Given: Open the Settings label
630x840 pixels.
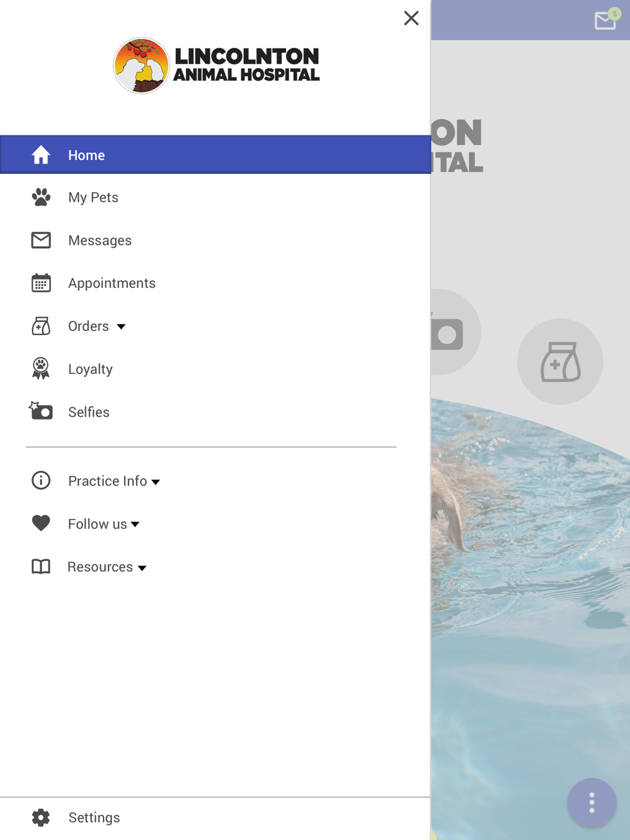Looking at the screenshot, I should (94, 817).
